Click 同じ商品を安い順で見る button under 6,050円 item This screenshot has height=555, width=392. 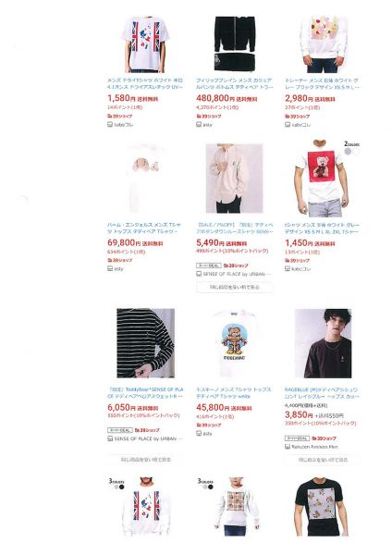point(146,460)
